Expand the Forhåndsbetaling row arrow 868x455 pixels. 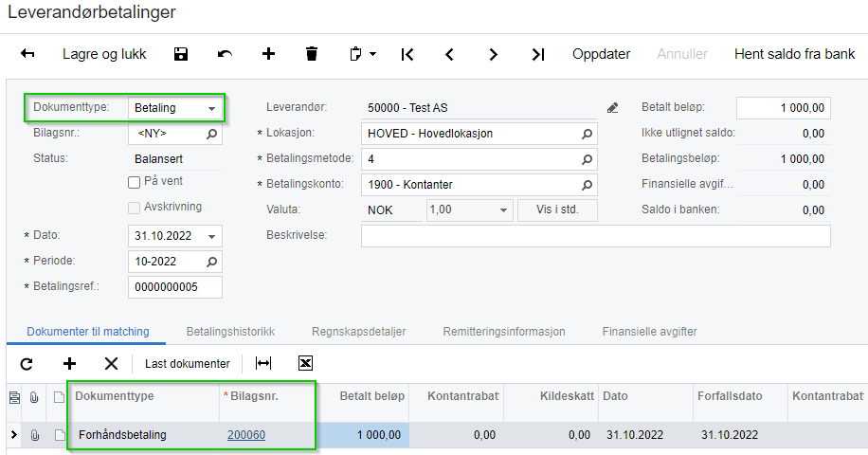14,435
